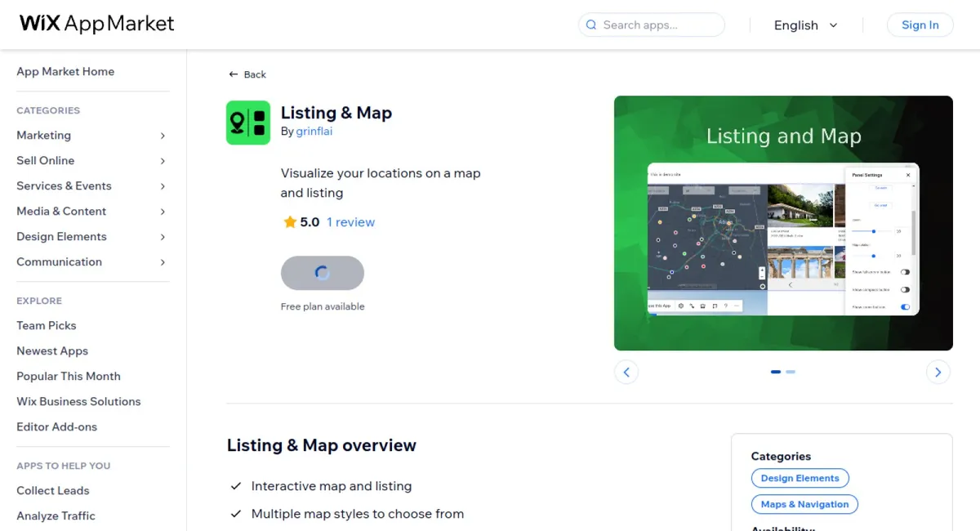Click the 5.0 rating value

[310, 222]
